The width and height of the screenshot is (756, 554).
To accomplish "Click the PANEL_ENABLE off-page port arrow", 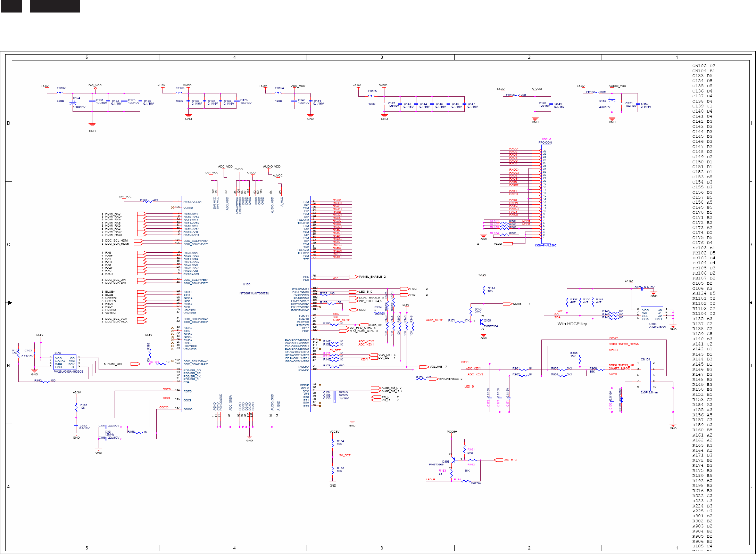I will pyautogui.click(x=354, y=277).
